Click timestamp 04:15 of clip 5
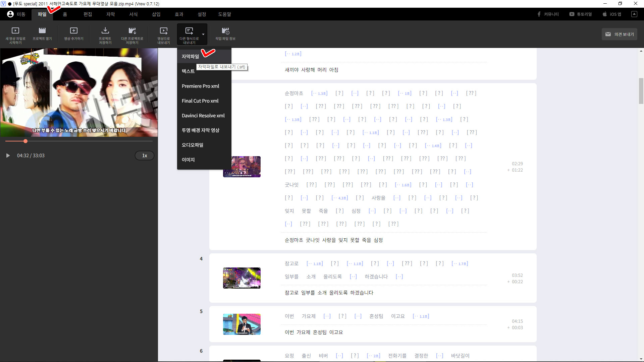644x362 pixels. click(517, 321)
